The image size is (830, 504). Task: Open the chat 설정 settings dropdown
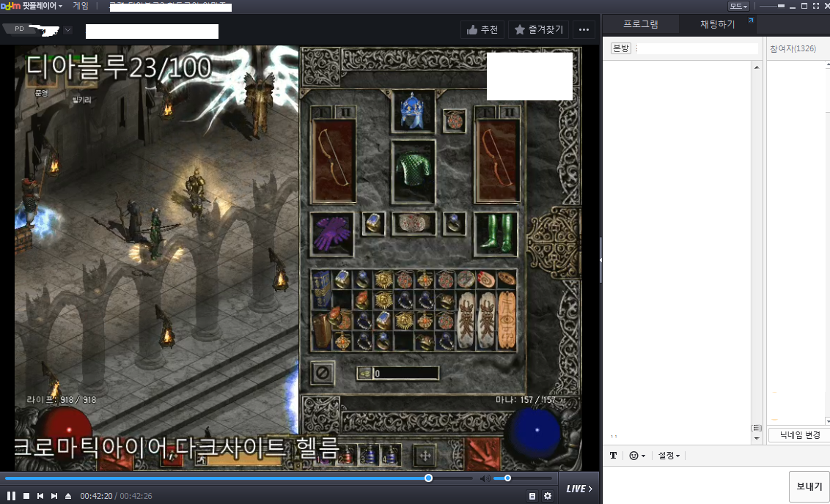click(x=669, y=456)
